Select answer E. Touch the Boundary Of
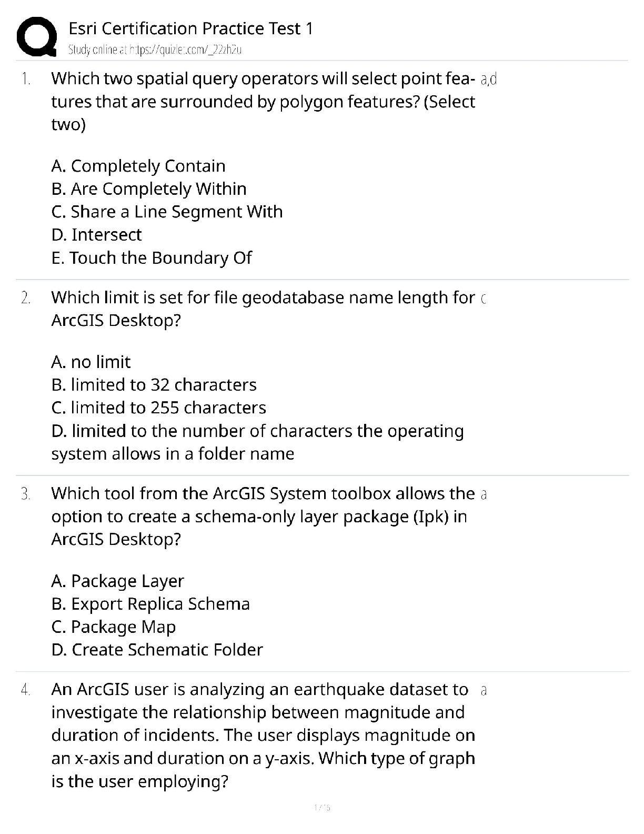644x834 pixels. (x=152, y=258)
